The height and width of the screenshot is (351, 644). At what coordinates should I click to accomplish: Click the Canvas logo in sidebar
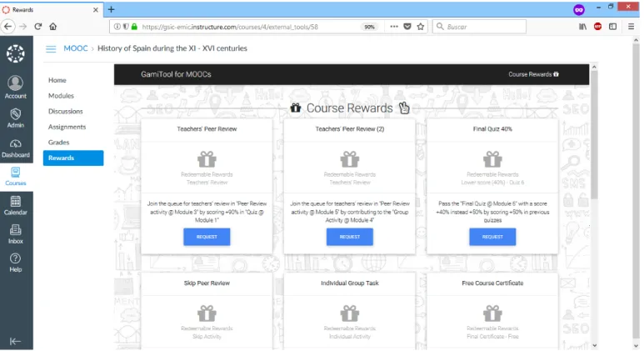point(16,53)
